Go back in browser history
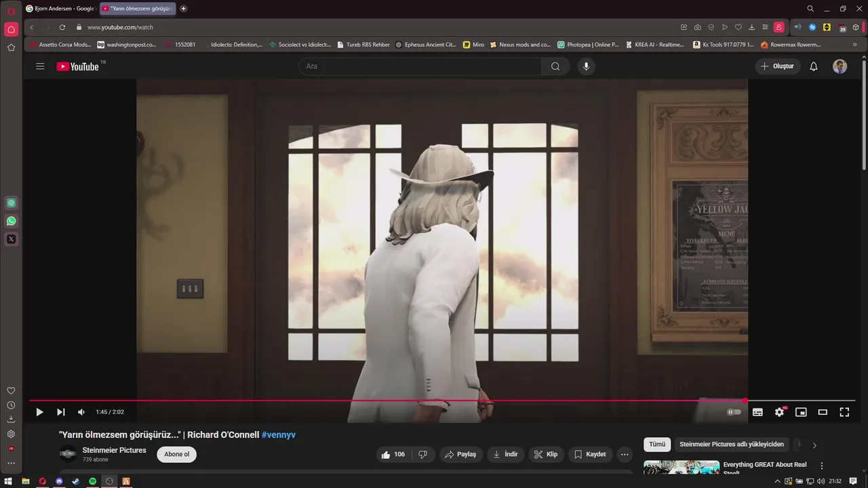 (x=32, y=27)
